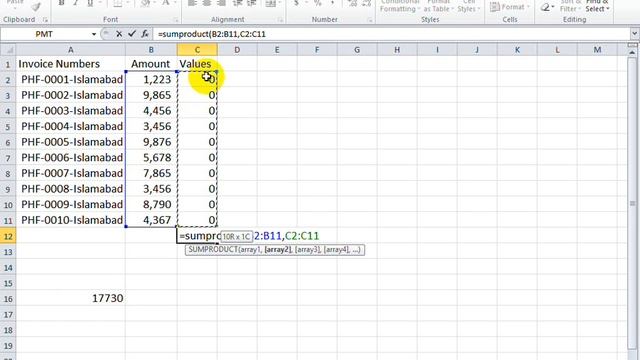Open Find & Select dropdown
This screenshot has width=640, height=360.
[x=597, y=6]
